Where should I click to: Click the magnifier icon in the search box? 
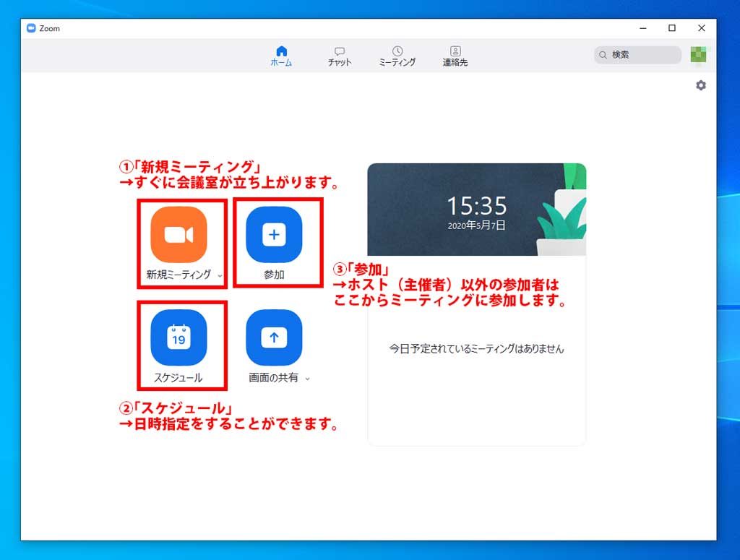[x=603, y=55]
